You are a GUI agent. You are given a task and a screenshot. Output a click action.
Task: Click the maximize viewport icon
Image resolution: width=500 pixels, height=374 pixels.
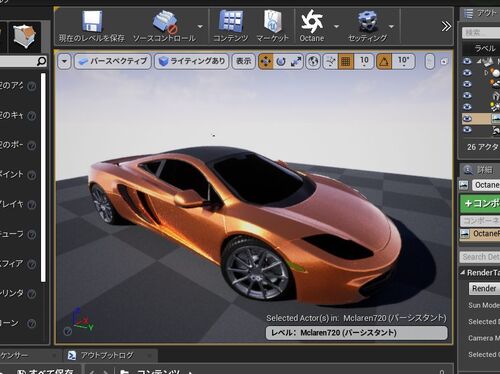coord(444,62)
